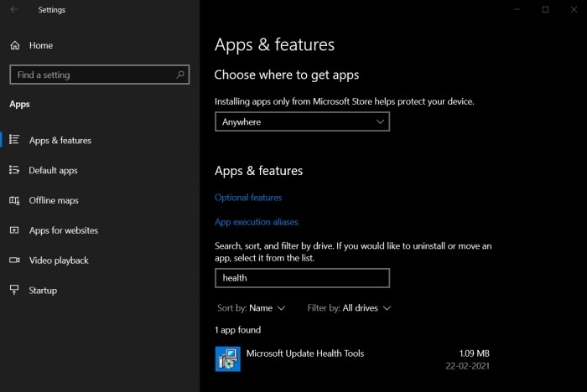
Task: Click the Find a setting search box
Action: [92, 75]
